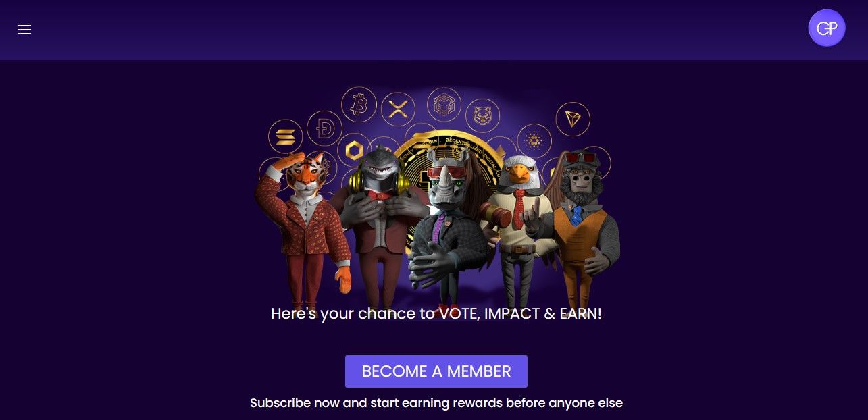
Task: Click the XRP coin icon
Action: [398, 109]
